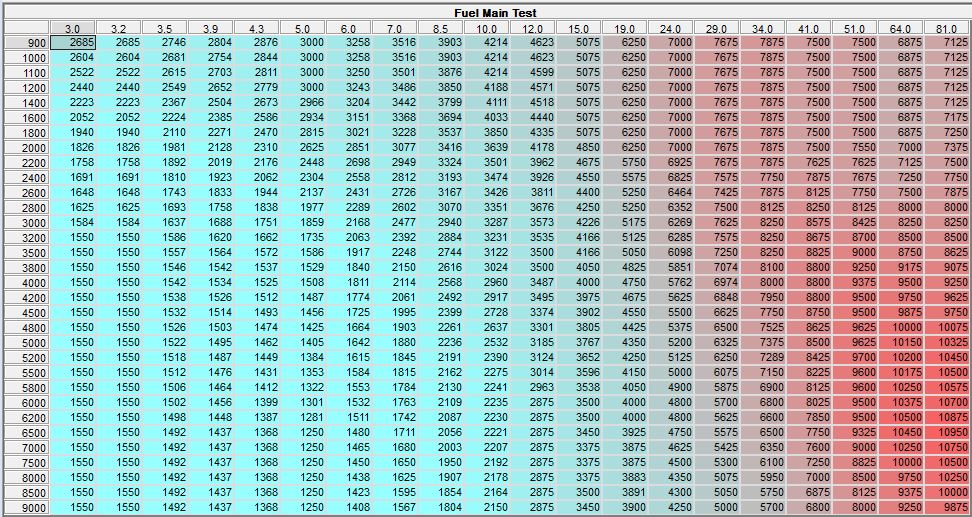Click cell 10700 in row 6000
972x517 pixels.
[948, 402]
